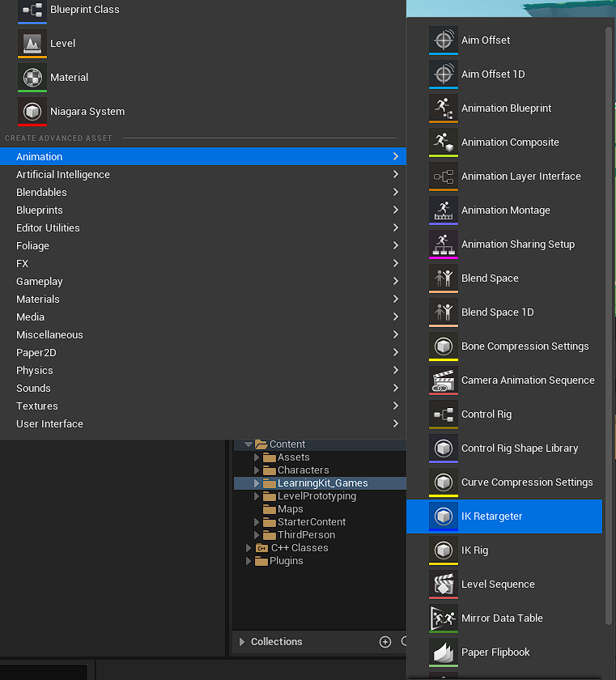Open the Gameplay submenu

click(x=203, y=281)
